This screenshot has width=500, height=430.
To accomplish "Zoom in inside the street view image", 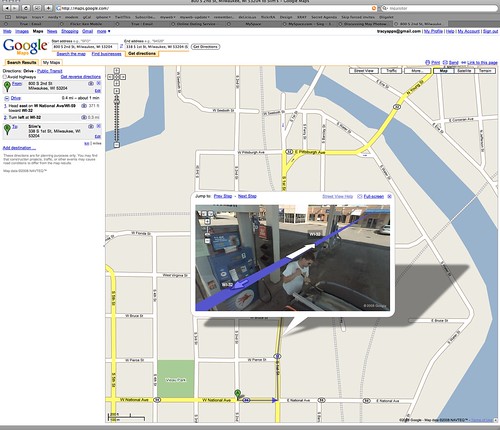I will (207, 221).
